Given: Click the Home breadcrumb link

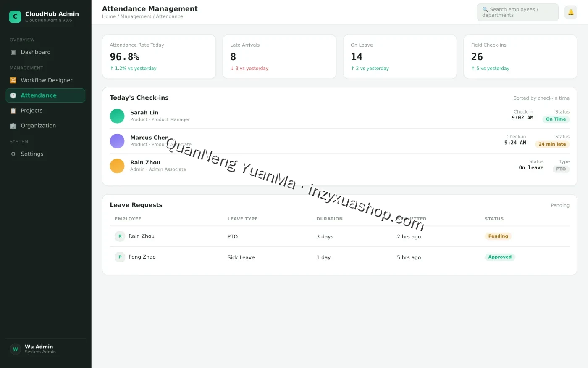Looking at the screenshot, I should (x=109, y=16).
